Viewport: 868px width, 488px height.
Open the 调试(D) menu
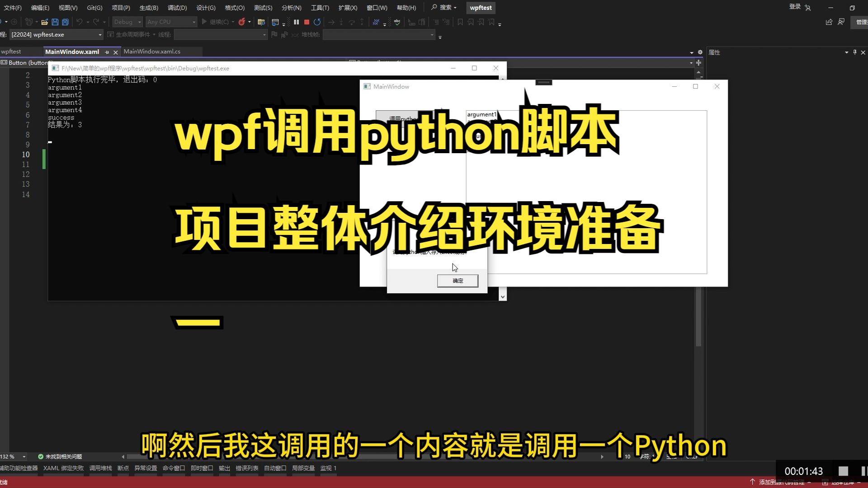(x=177, y=8)
